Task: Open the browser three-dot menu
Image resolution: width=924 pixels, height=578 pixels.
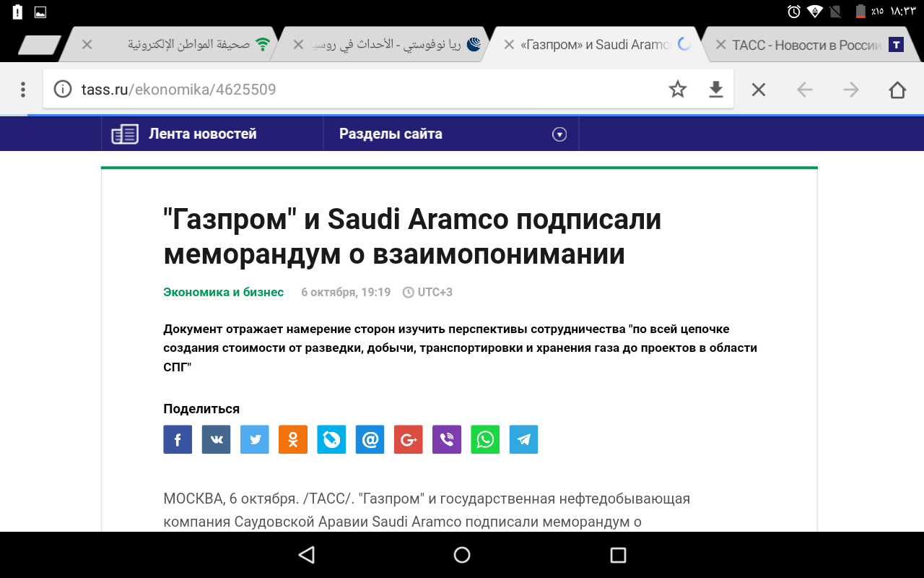Action: [23, 90]
